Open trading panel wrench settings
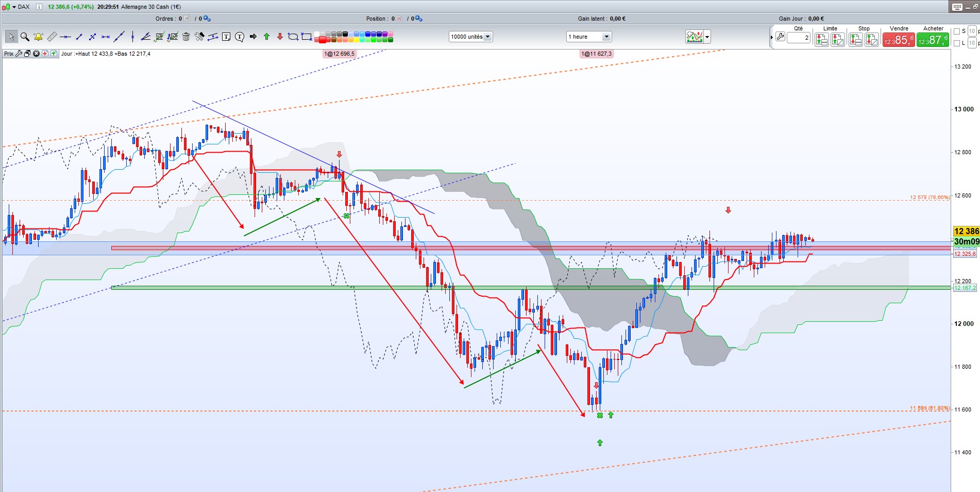 (x=780, y=37)
